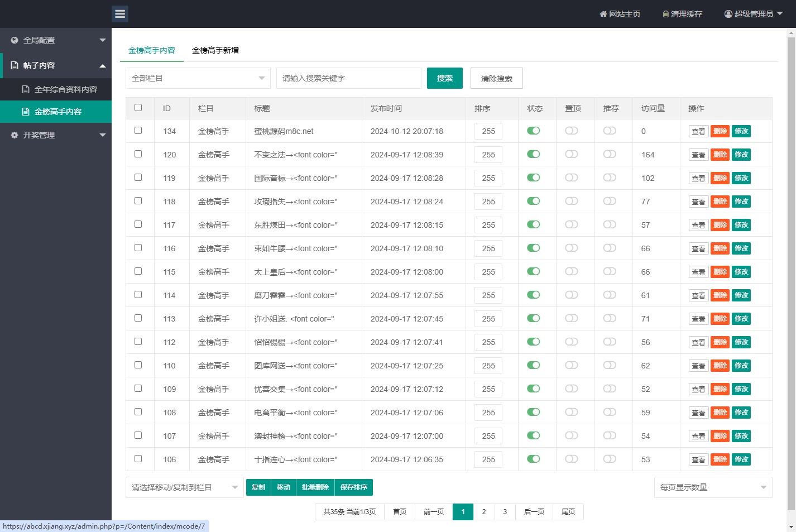Tick the select-all checkbox in table header
The height and width of the screenshot is (532, 796).
click(x=138, y=108)
